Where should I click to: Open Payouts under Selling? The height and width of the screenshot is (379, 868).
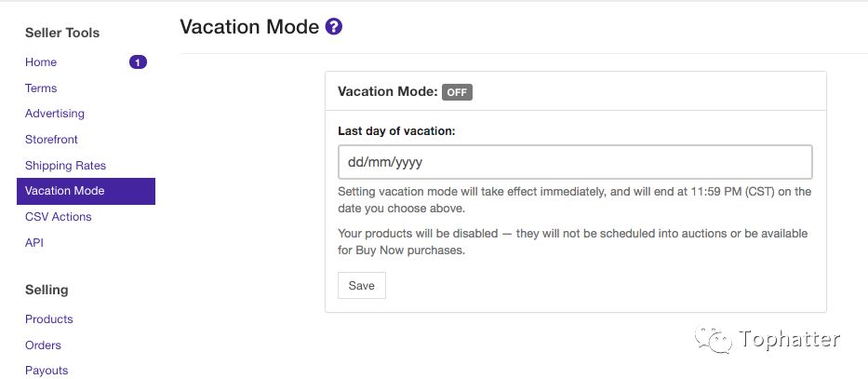[x=47, y=371]
